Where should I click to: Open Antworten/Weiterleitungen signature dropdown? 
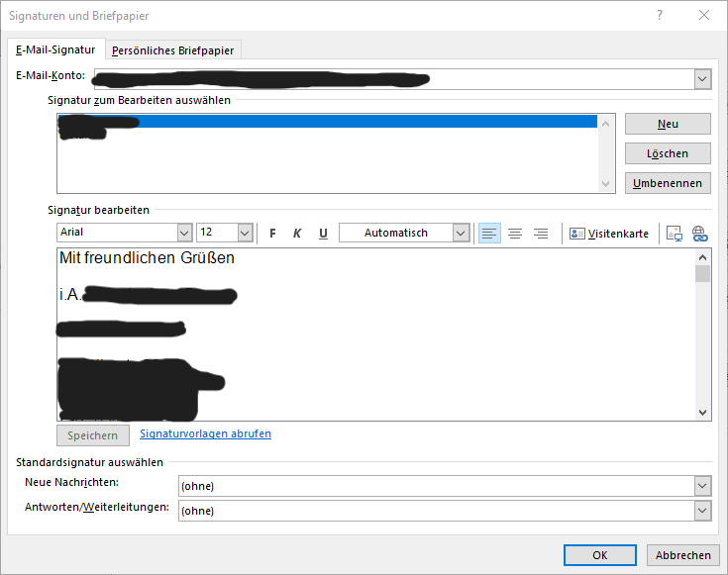[702, 511]
